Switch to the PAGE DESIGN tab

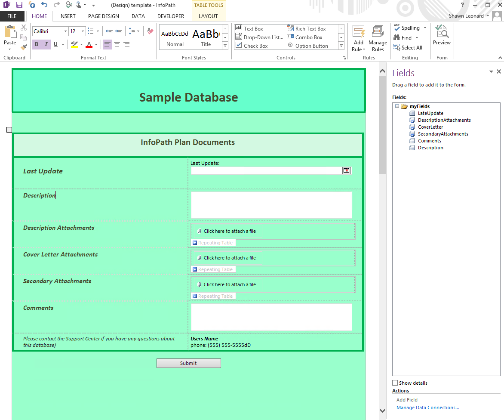click(x=104, y=16)
